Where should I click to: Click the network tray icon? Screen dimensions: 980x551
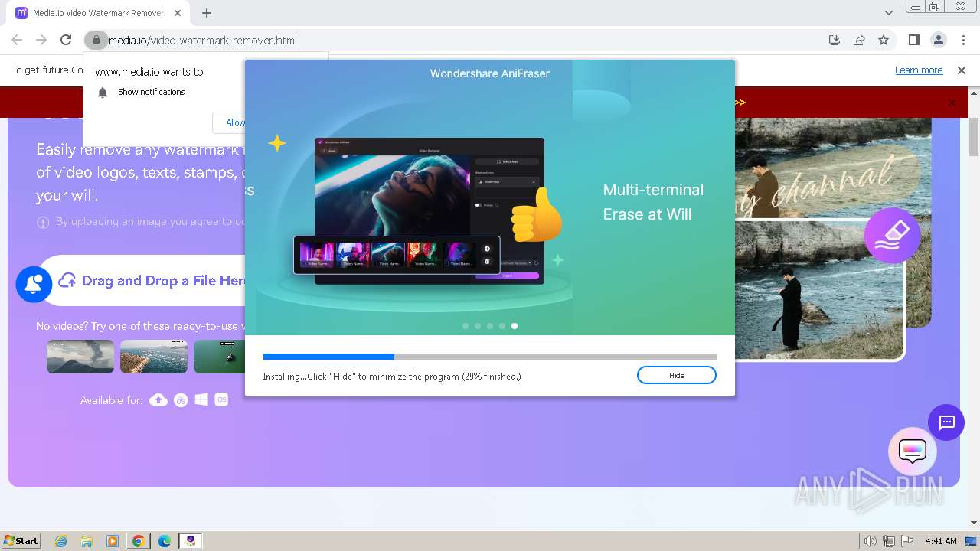pos(889,541)
